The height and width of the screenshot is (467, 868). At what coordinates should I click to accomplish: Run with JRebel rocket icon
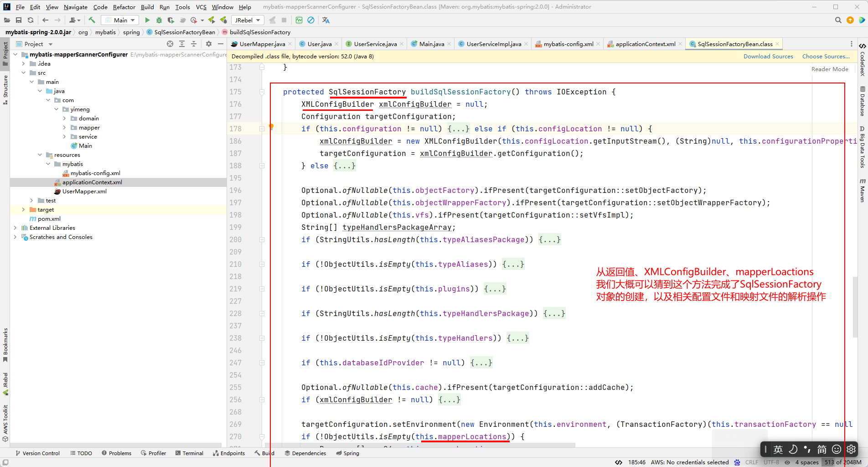click(x=212, y=20)
